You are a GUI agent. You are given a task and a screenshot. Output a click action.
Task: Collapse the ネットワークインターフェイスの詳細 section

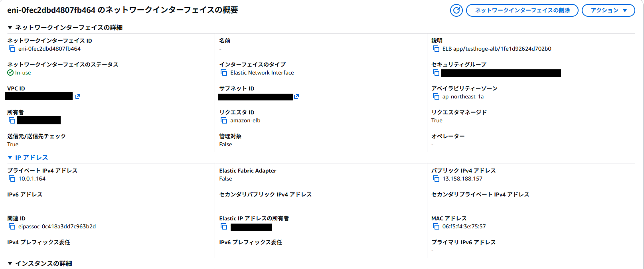point(10,27)
